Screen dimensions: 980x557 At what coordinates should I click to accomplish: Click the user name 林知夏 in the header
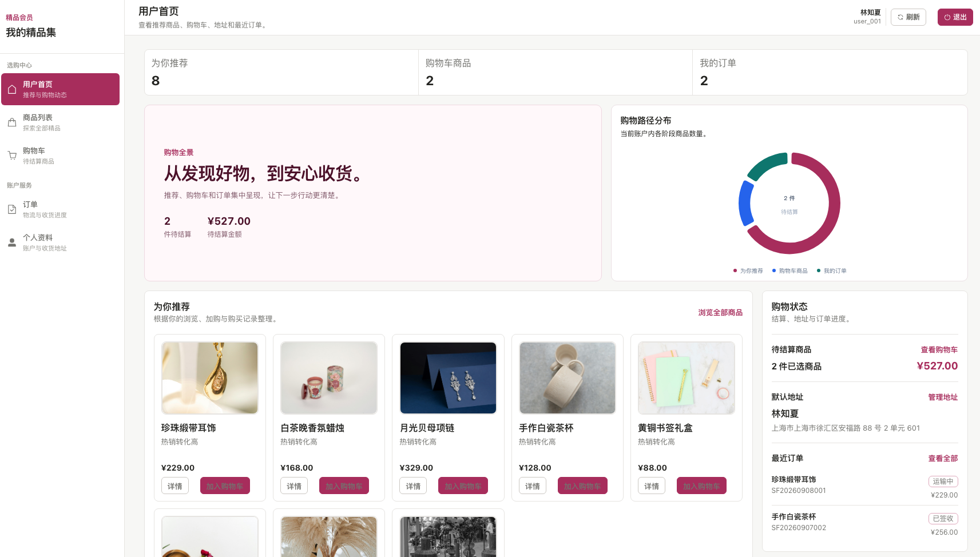pos(871,12)
